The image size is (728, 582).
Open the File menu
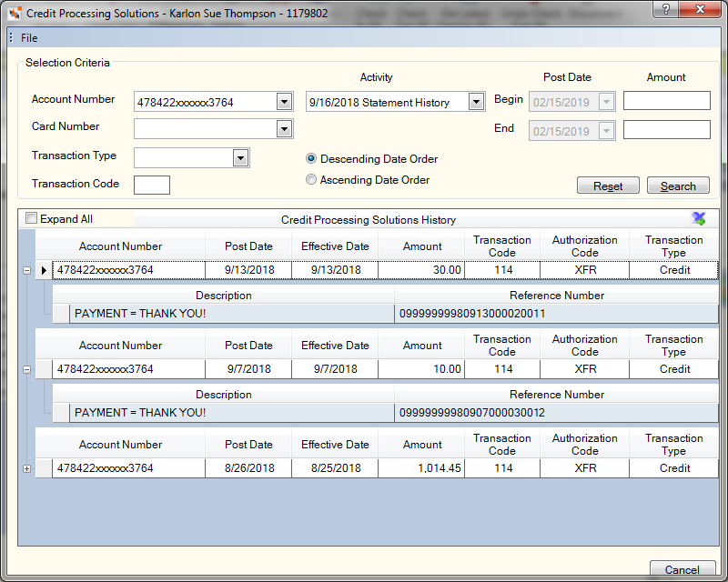tap(29, 38)
